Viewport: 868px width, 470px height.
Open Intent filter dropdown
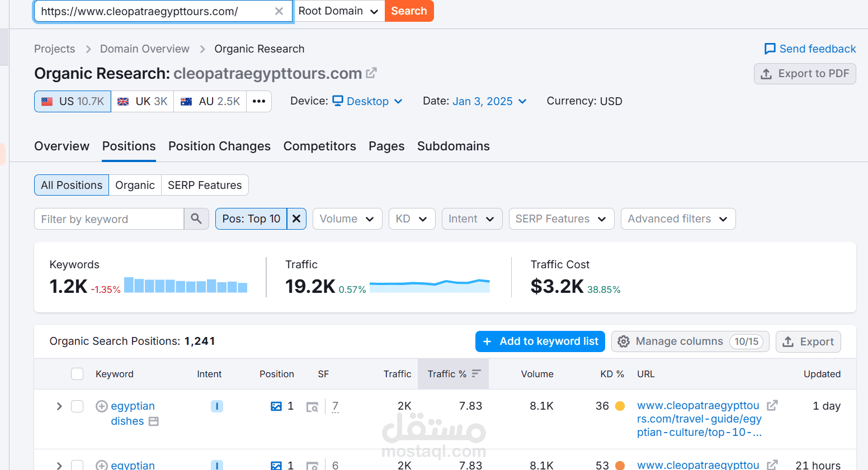[471, 219]
